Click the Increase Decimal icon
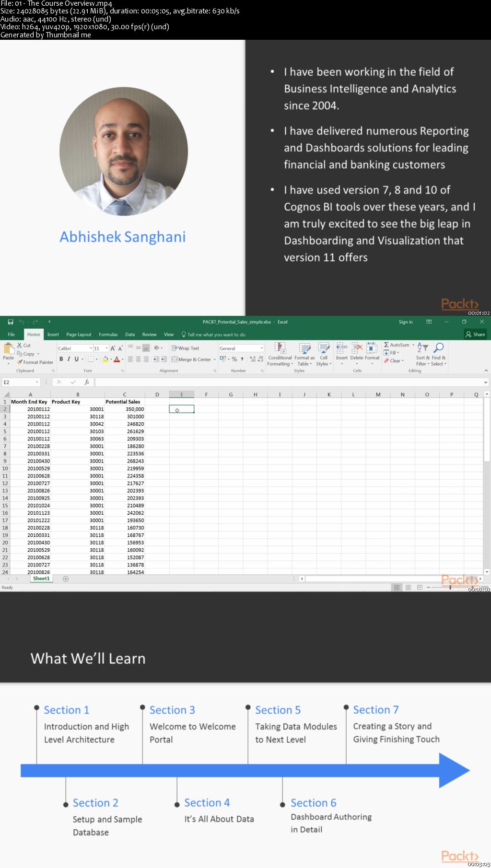This screenshot has height=868, width=491. 253,359
